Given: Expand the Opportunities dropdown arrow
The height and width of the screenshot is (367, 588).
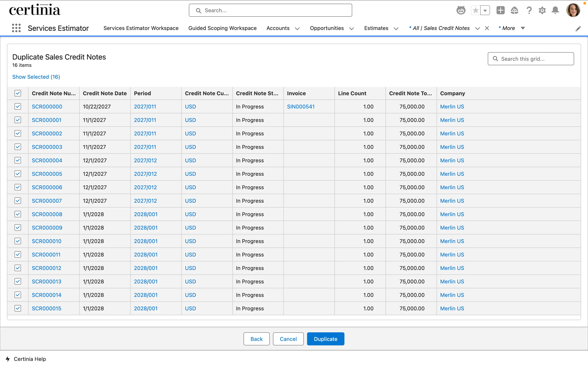Looking at the screenshot, I should click(x=352, y=28).
